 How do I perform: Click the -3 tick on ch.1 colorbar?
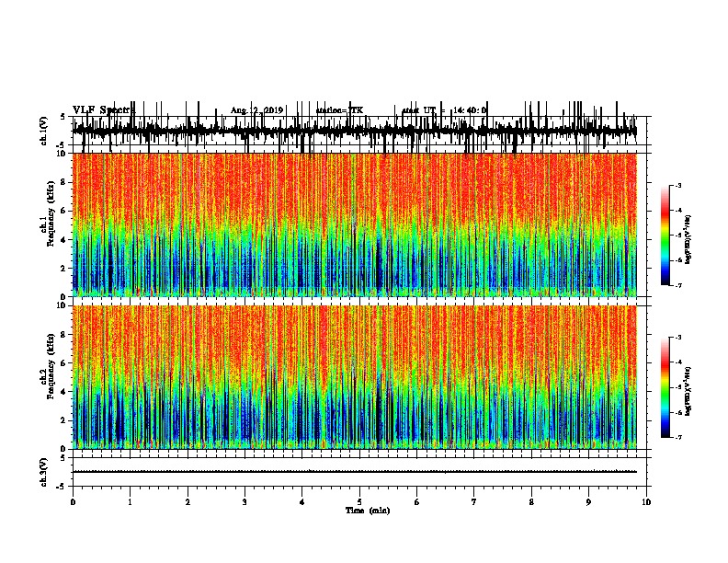tap(678, 185)
